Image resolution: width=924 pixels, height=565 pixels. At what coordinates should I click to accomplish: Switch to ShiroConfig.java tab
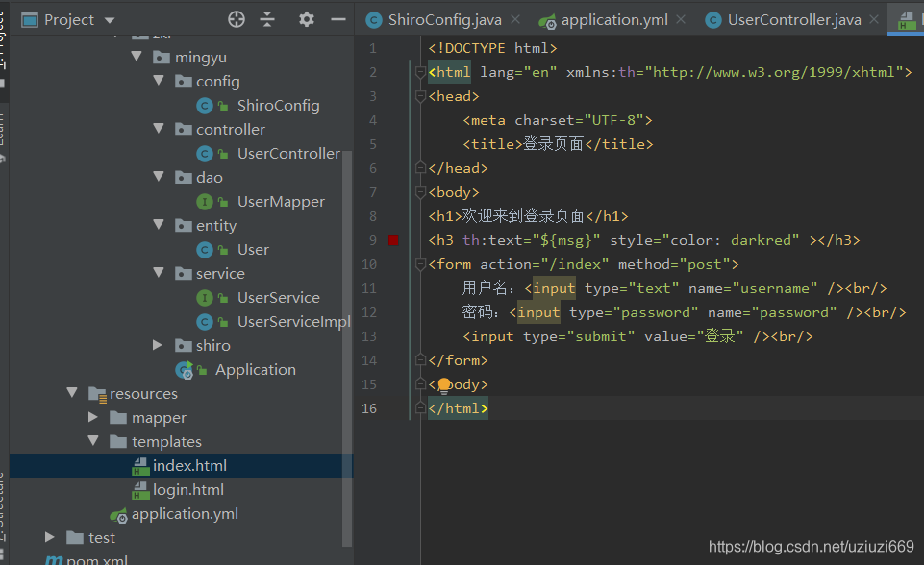tap(444, 20)
